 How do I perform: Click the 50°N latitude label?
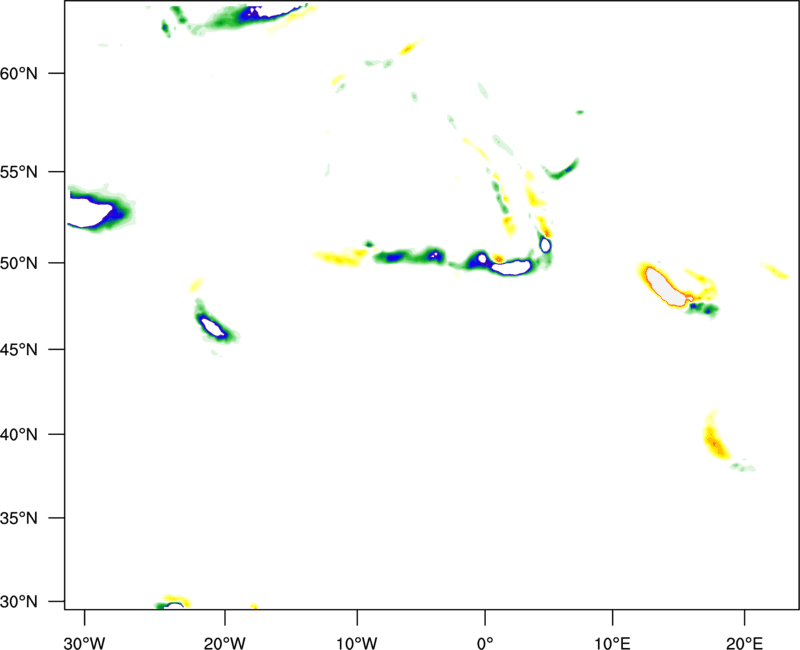click(19, 263)
